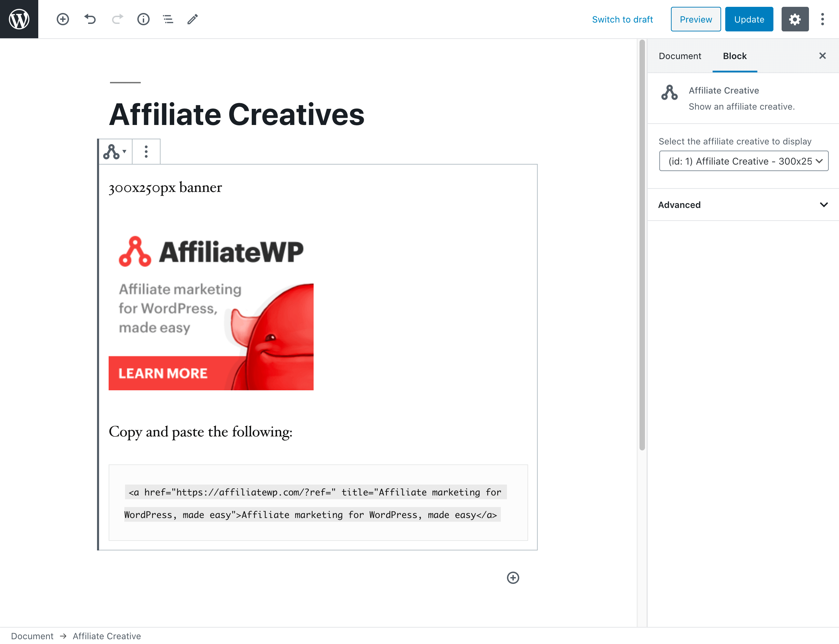Open the three-dot options menu at top right
Image resolution: width=839 pixels, height=644 pixels.
822,19
